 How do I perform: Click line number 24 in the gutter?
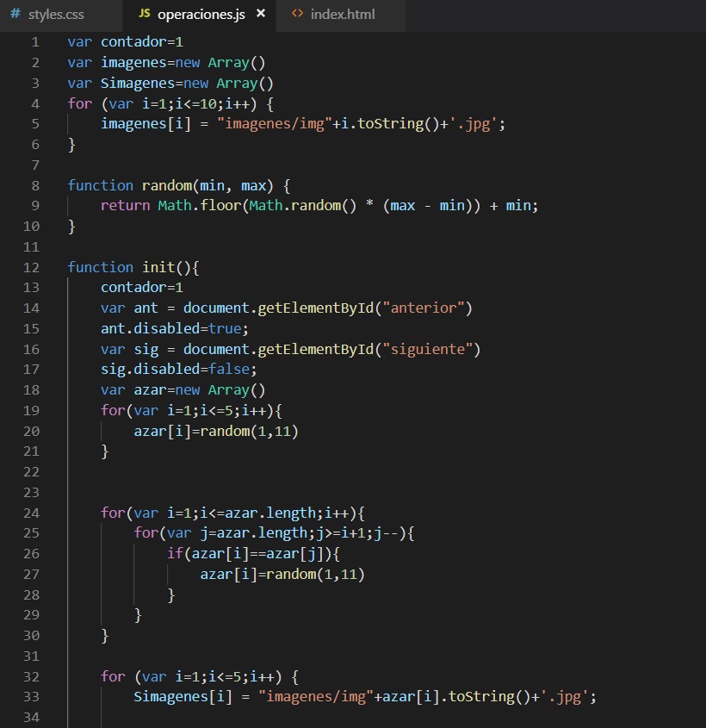(x=31, y=513)
